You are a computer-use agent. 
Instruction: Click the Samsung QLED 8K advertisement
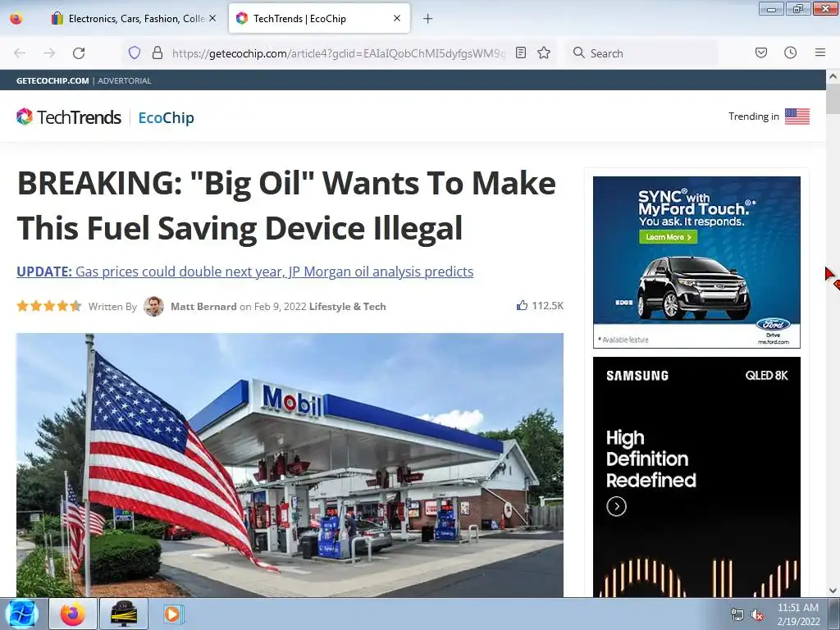[x=696, y=477]
